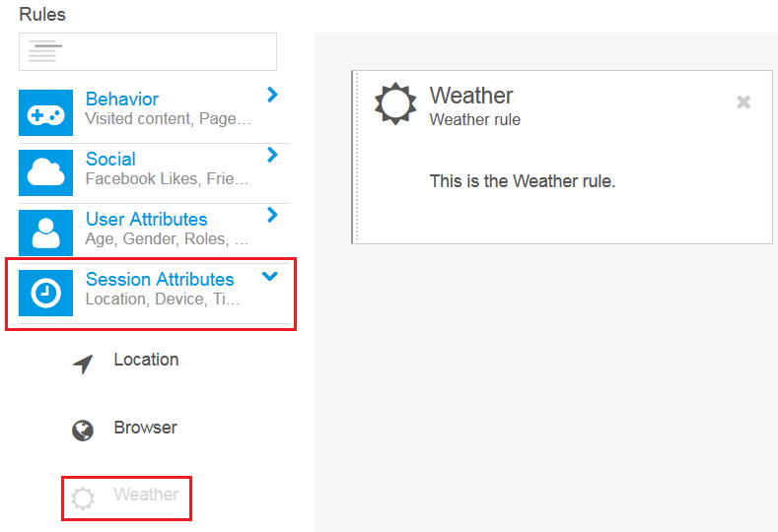Remove the Weather rule with the X

click(743, 102)
